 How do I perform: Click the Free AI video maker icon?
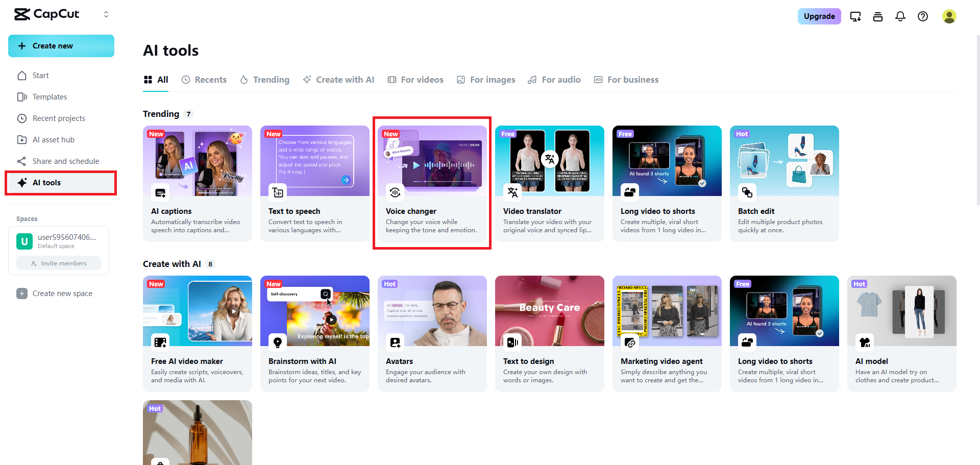(160, 342)
